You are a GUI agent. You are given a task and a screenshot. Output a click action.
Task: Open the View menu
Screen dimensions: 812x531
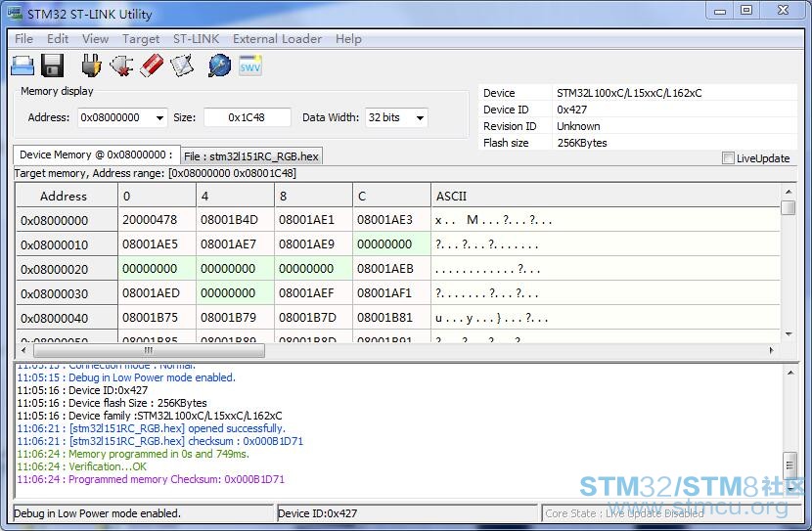point(95,39)
